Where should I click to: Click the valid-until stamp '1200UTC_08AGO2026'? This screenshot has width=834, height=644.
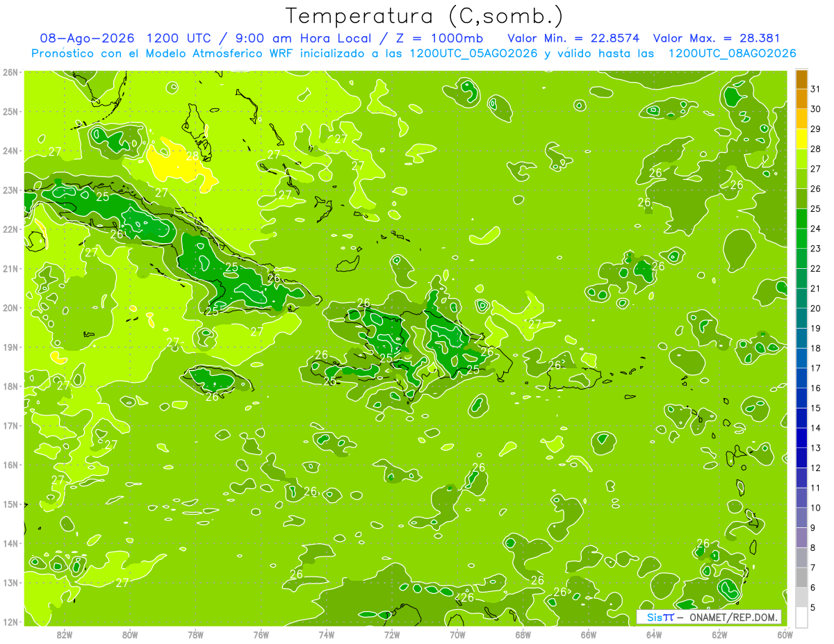pyautogui.click(x=732, y=53)
